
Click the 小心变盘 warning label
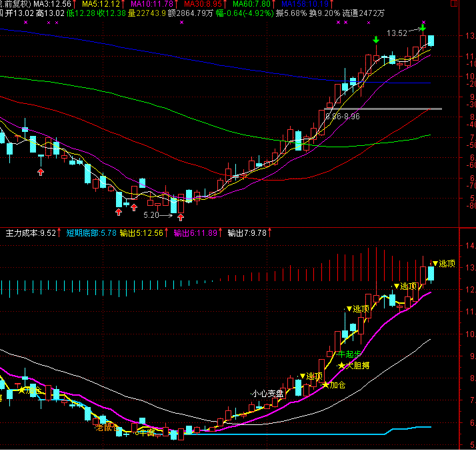267,393
